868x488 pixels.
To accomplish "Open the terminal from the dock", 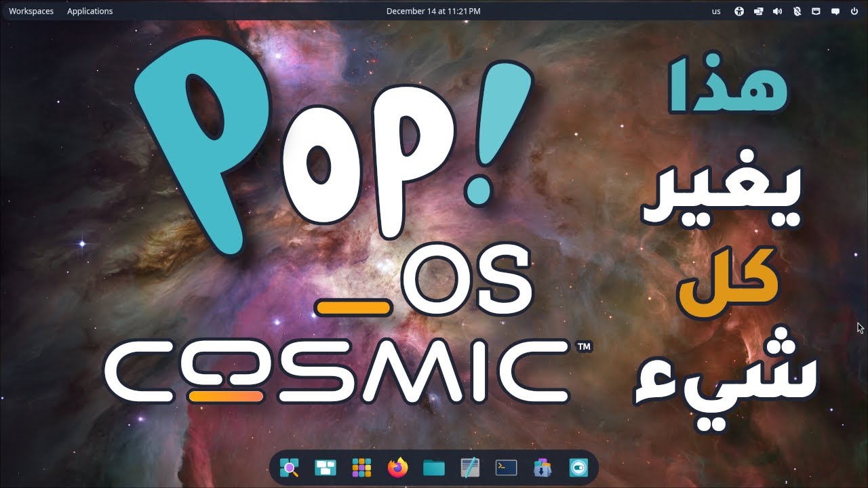I will [507, 468].
